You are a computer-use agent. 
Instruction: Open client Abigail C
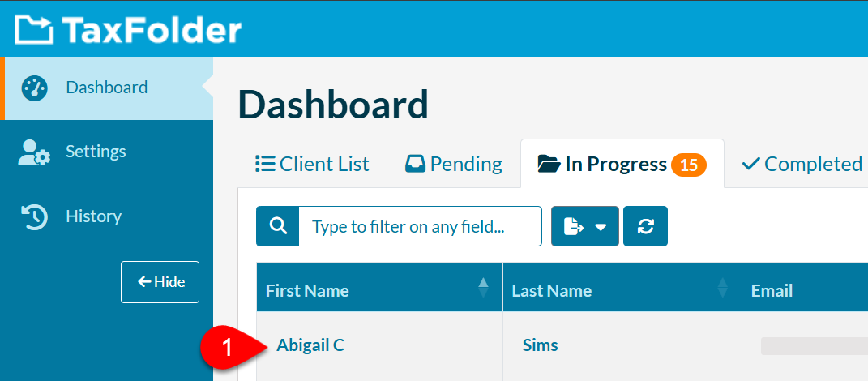tap(310, 345)
